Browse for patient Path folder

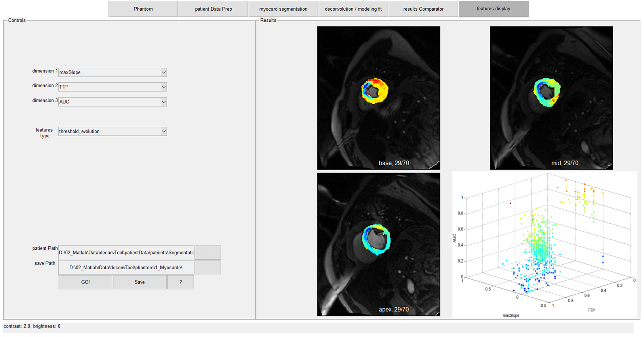(208, 253)
